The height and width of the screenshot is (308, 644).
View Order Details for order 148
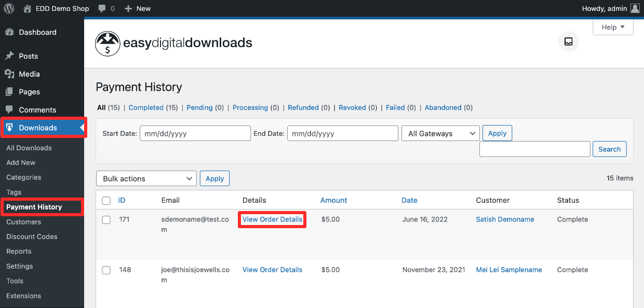pos(272,270)
